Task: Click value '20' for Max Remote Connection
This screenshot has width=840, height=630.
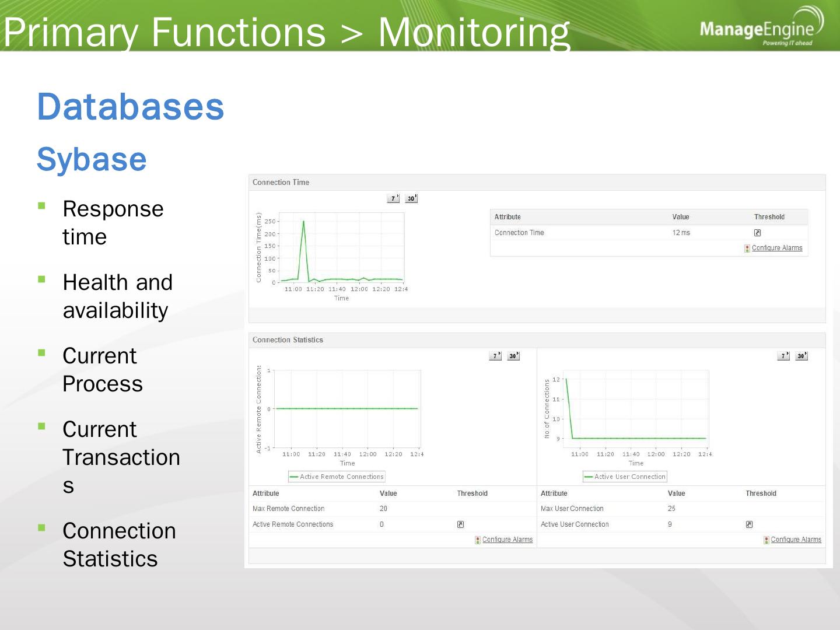Action: pyautogui.click(x=383, y=509)
